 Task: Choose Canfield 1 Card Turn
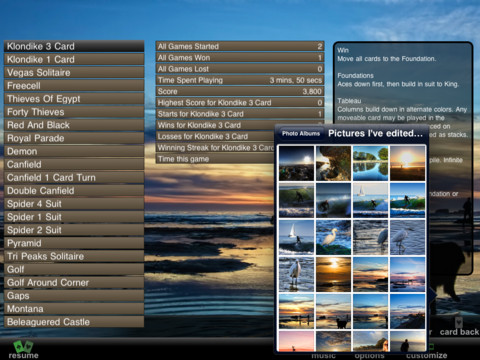point(74,178)
